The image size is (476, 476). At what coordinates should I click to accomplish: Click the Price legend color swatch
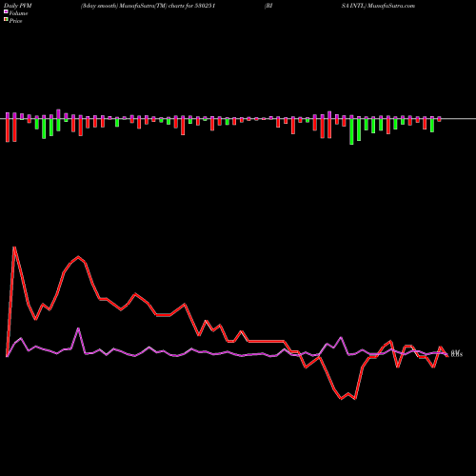pyautogui.click(x=6, y=20)
